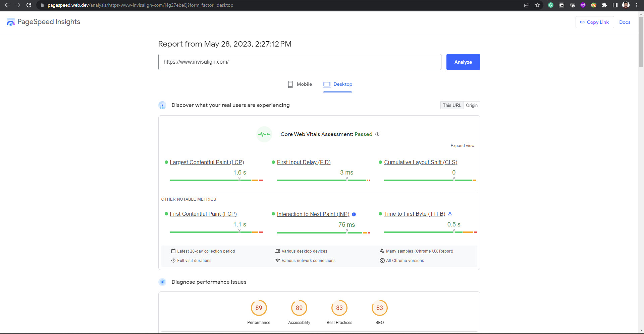Reload the page with the refresh icon
This screenshot has width=644, height=334.
coord(29,5)
